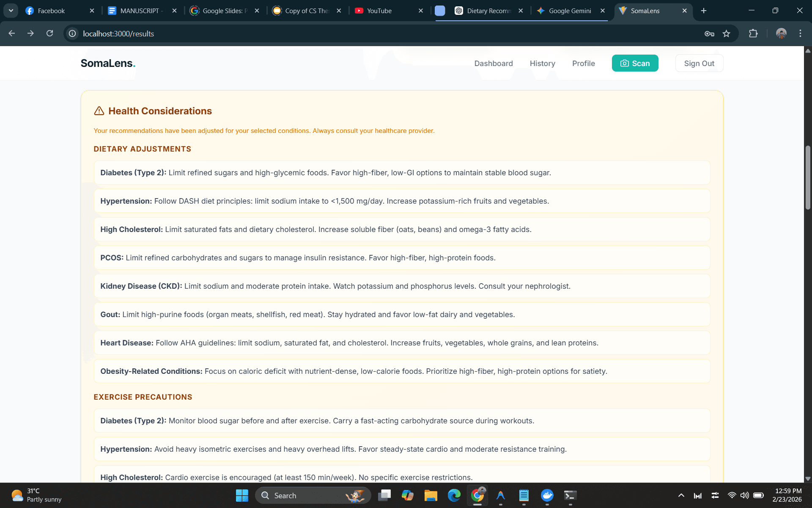
Task: Open the Chrome three-dot menu
Action: click(800, 33)
